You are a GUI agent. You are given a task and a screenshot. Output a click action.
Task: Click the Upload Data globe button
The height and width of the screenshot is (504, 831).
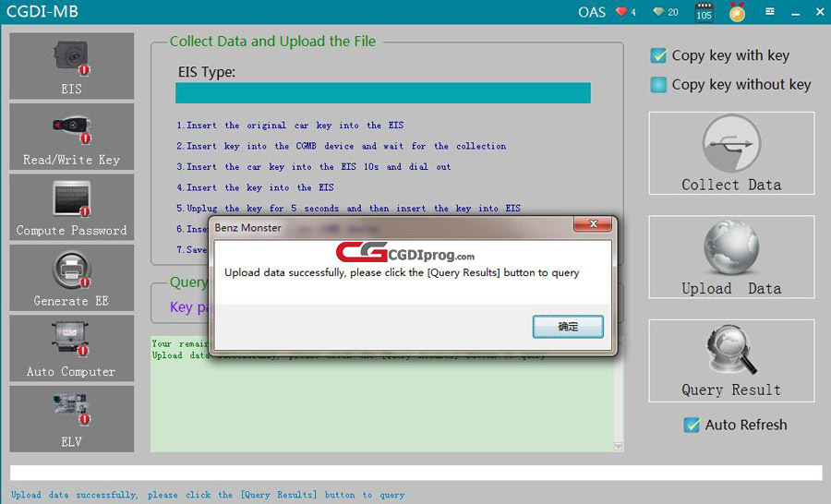coord(731,257)
